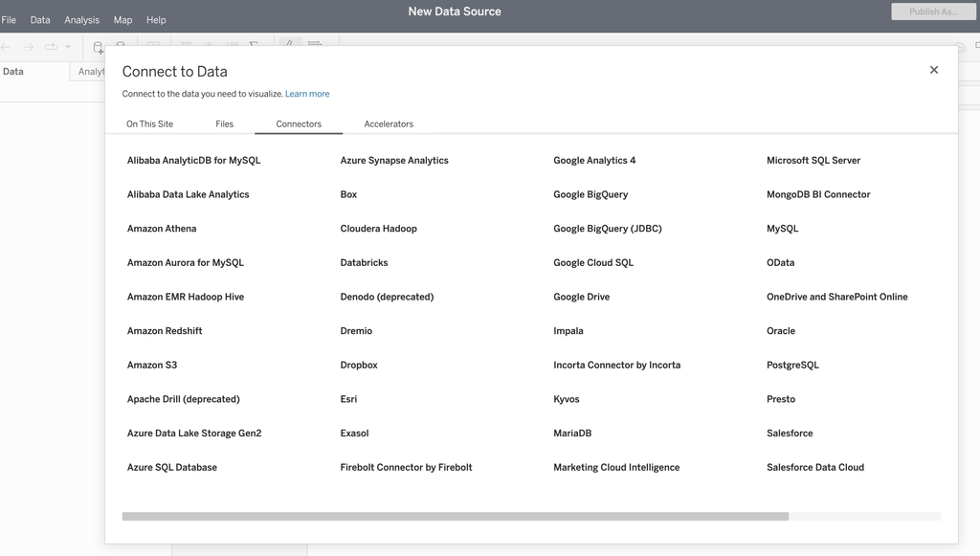
Task: Select Amazon Aurora for MySQL
Action: 186,262
